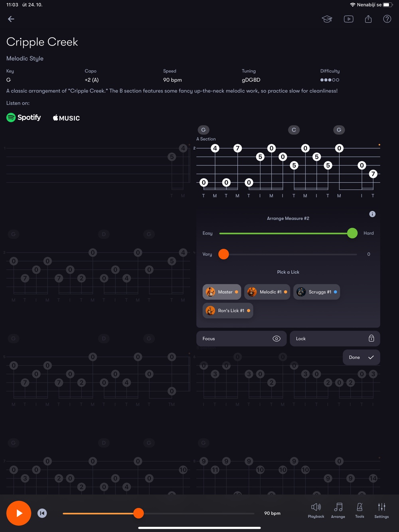Open the Playback speaker menu
Viewport: 399px width, 532px height.
click(x=316, y=510)
